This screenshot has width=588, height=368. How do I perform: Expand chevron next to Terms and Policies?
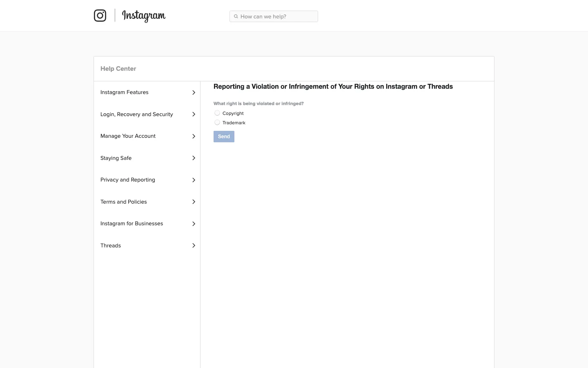194,202
